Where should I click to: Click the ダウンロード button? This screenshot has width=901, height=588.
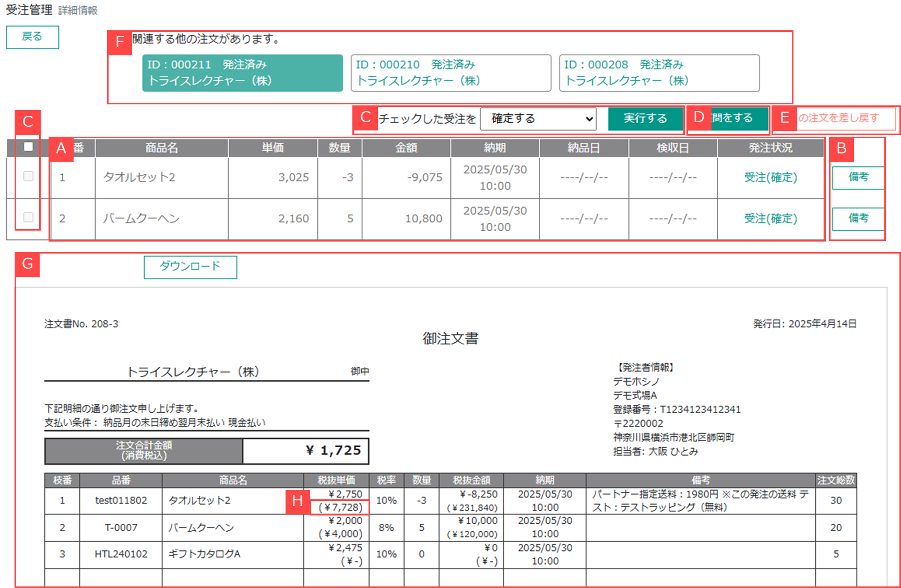click(190, 267)
